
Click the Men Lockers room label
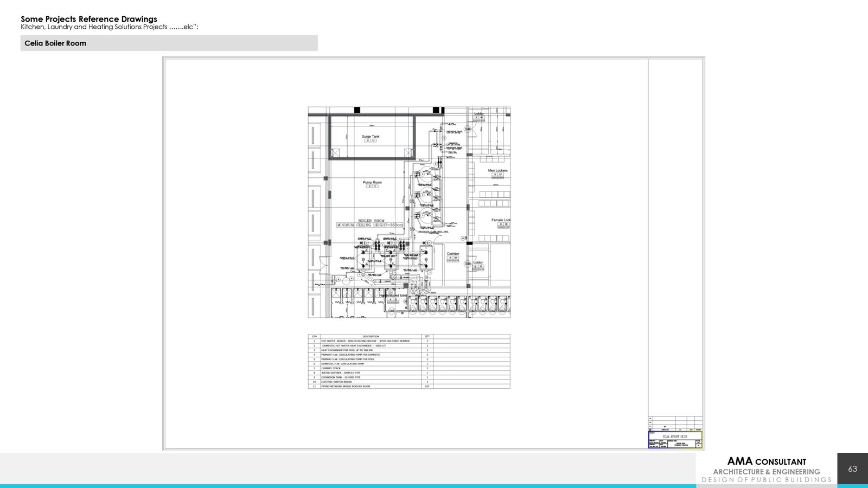[497, 171]
